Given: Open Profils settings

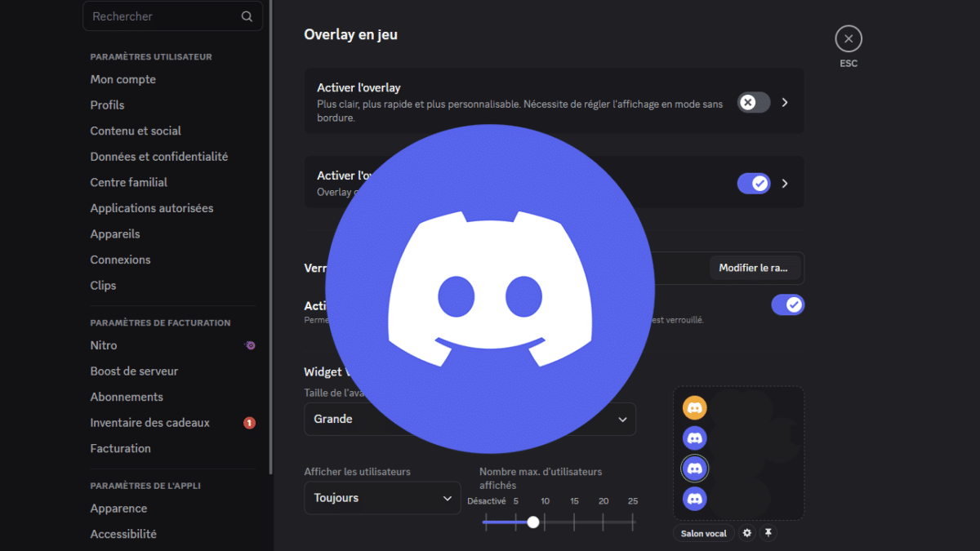Looking at the screenshot, I should 108,105.
